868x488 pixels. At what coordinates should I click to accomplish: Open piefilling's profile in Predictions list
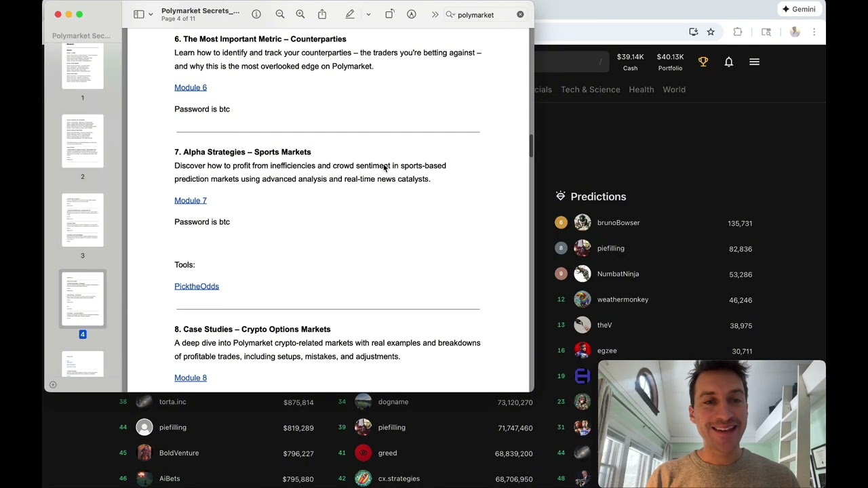coord(611,248)
